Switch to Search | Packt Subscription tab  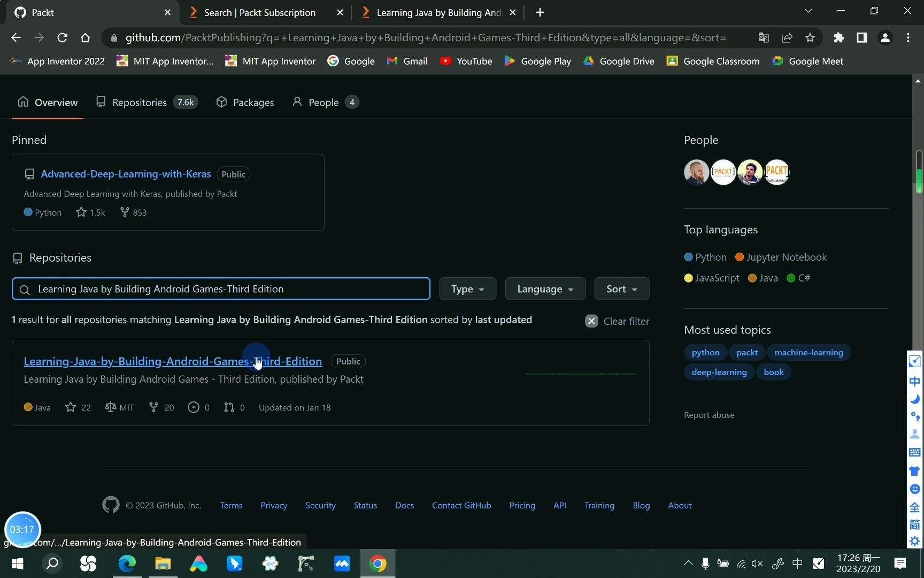pyautogui.click(x=259, y=12)
